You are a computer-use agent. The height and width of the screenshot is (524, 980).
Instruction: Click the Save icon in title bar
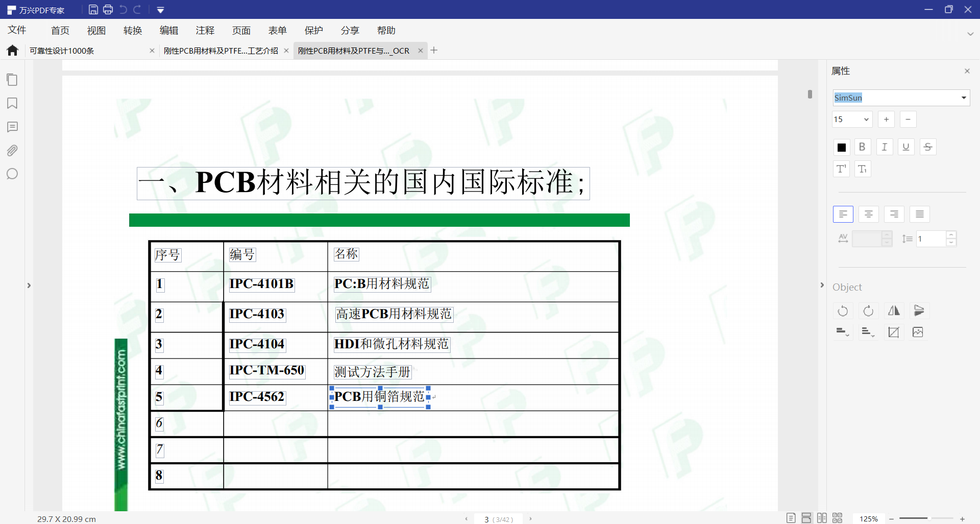tap(93, 10)
